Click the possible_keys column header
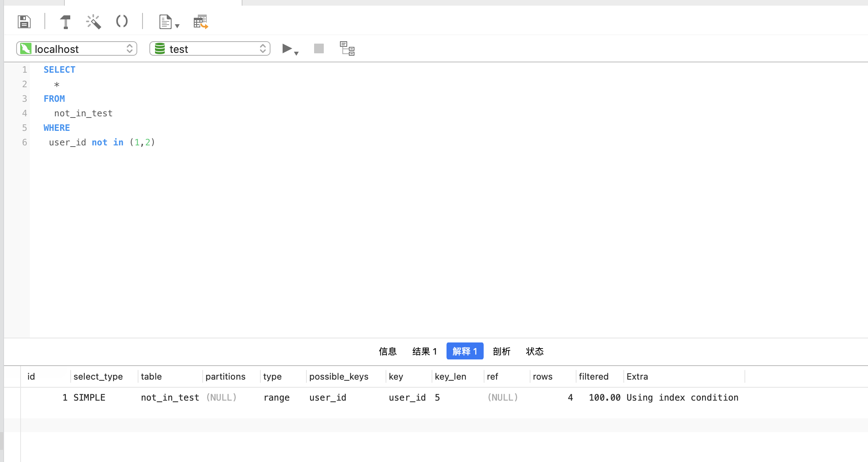The width and height of the screenshot is (868, 462). pyautogui.click(x=339, y=376)
